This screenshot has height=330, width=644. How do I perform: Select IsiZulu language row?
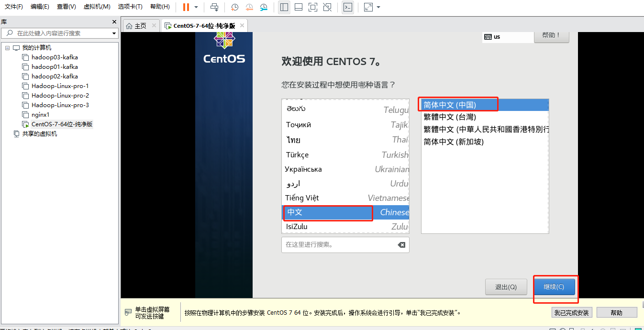345,226
